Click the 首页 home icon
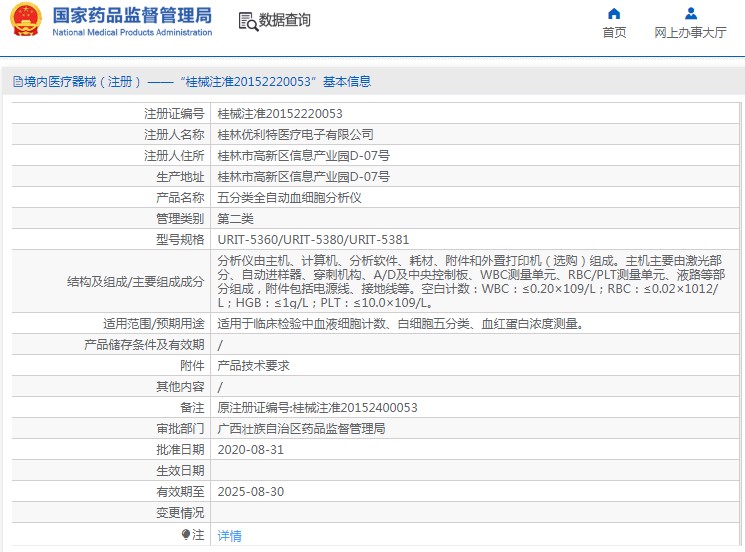This screenshot has height=552, width=745. click(614, 13)
